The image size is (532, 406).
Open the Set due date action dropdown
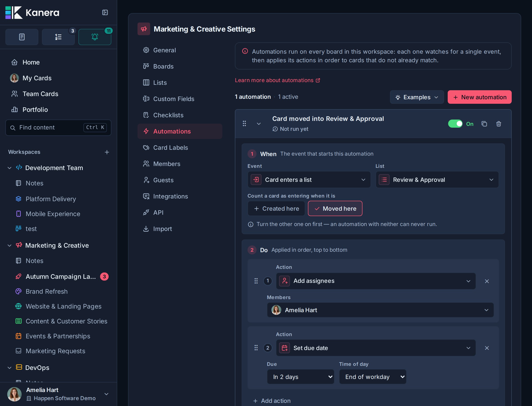click(x=376, y=348)
